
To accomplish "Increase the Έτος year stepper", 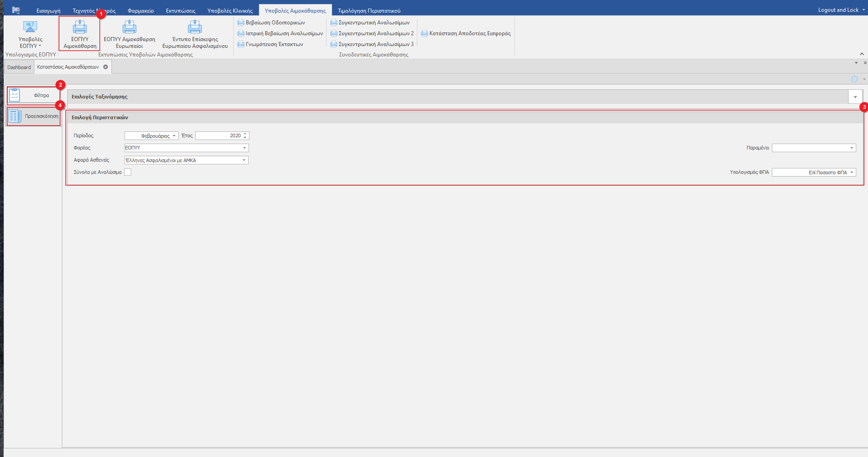I will pos(245,134).
